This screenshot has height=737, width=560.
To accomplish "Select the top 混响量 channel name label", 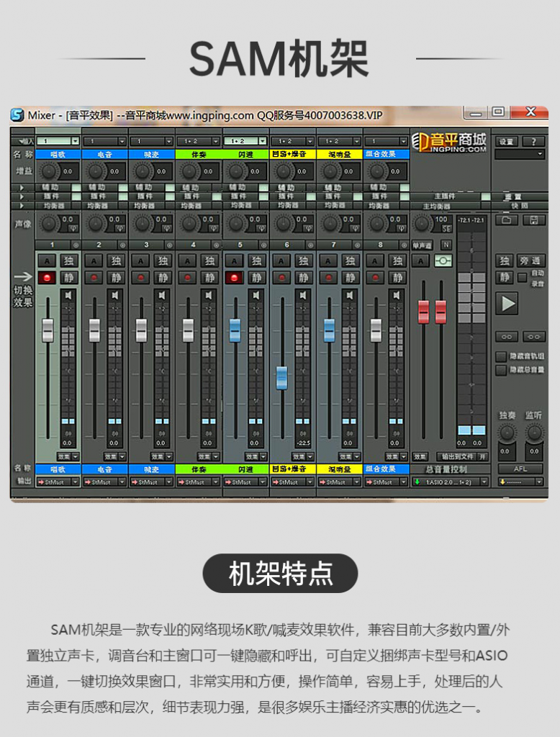I will click(x=339, y=154).
